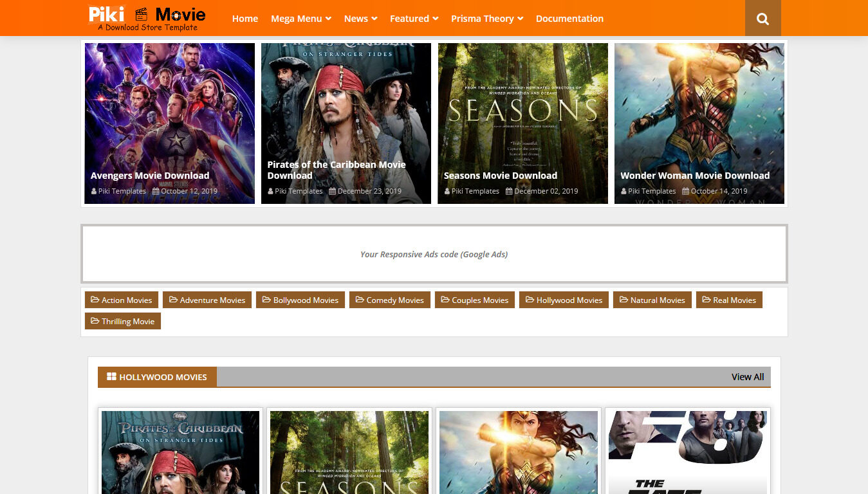The width and height of the screenshot is (868, 494).
Task: Click the calendar icon beside December 02, 2019
Action: tap(509, 191)
